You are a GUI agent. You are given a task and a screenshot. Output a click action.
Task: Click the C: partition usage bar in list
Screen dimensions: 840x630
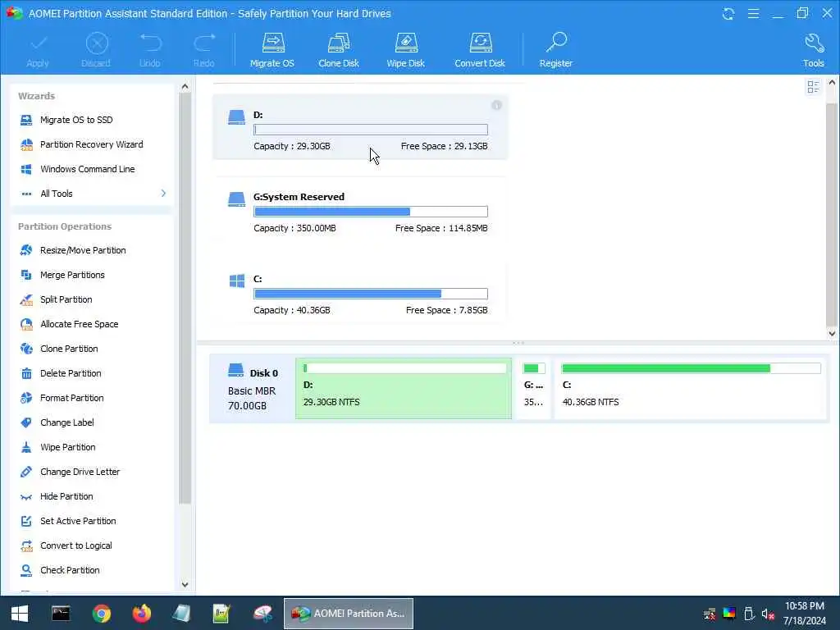click(x=371, y=294)
